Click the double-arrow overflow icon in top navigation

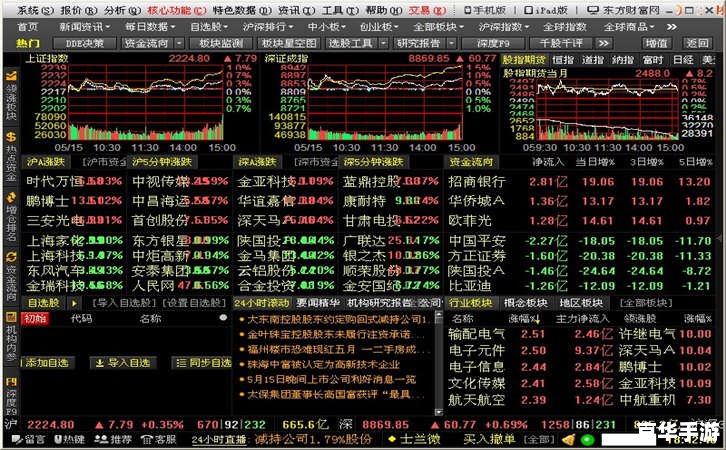[x=671, y=27]
